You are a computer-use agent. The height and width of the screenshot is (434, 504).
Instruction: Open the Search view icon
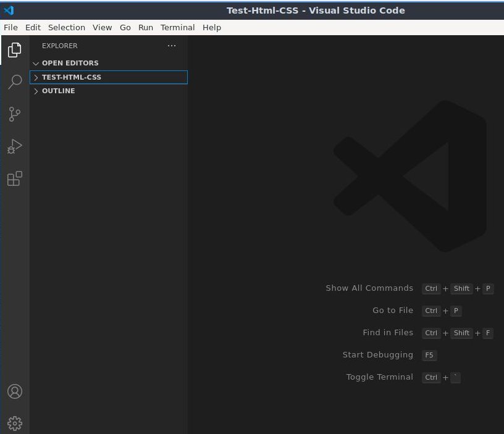tap(14, 82)
